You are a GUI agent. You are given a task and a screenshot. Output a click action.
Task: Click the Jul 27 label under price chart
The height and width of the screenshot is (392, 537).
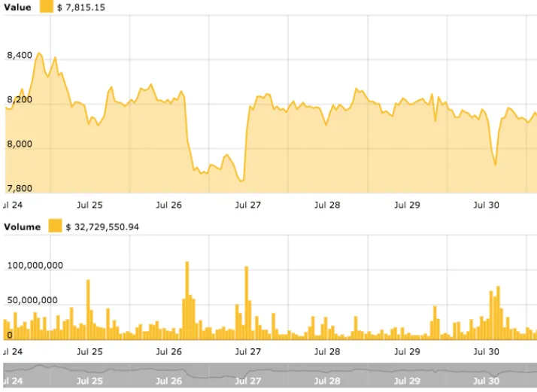[x=248, y=205]
